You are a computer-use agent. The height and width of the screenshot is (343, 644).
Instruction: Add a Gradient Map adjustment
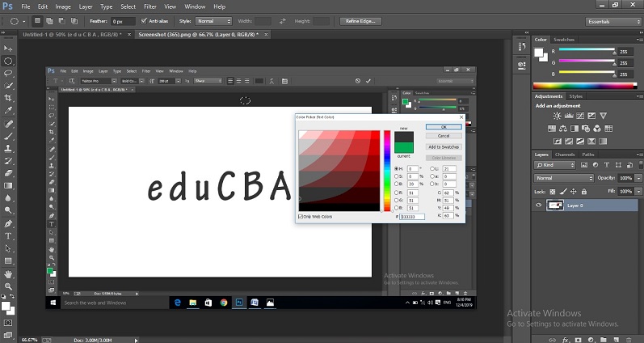[603, 142]
